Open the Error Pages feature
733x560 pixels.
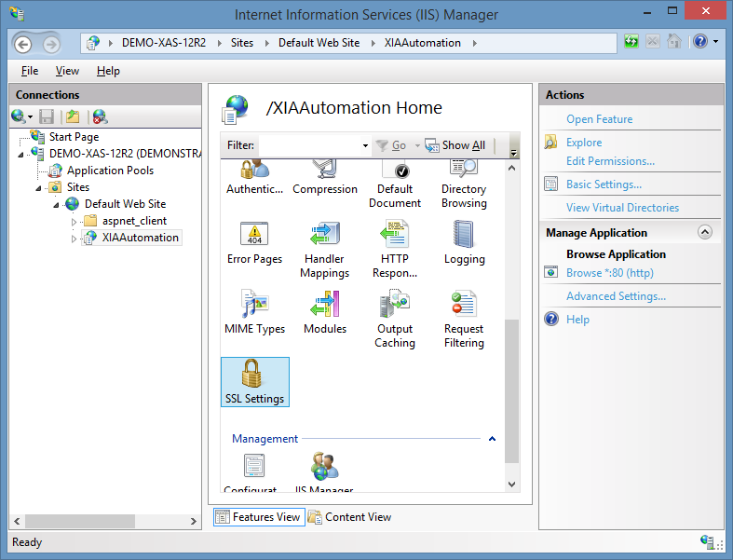click(254, 243)
